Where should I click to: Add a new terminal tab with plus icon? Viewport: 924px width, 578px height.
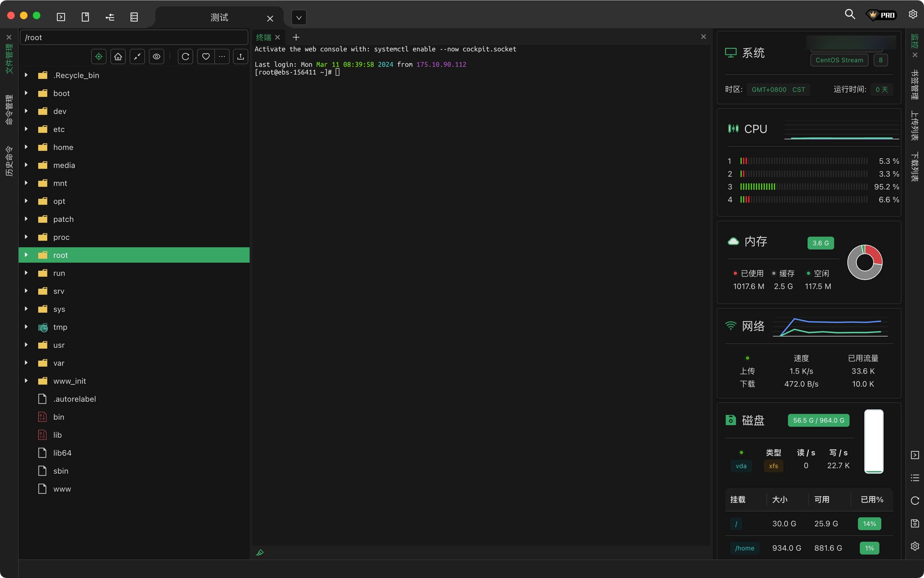pyautogui.click(x=296, y=37)
